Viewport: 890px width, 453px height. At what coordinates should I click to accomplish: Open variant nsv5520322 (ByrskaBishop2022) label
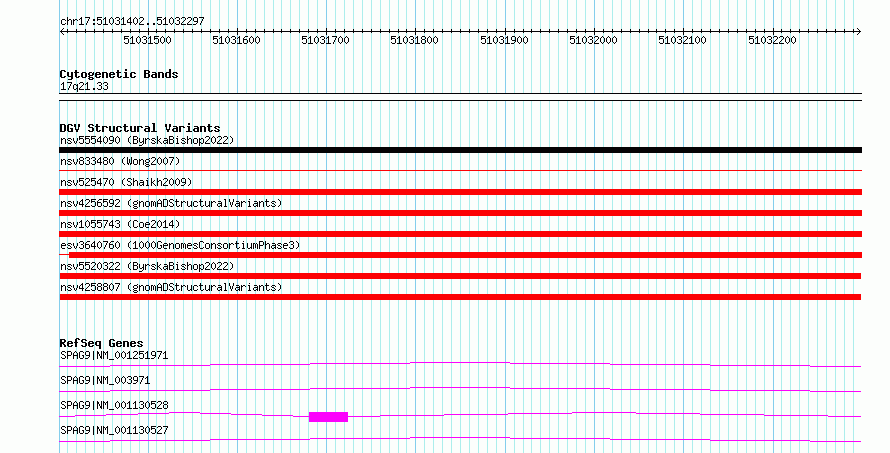[x=147, y=266]
